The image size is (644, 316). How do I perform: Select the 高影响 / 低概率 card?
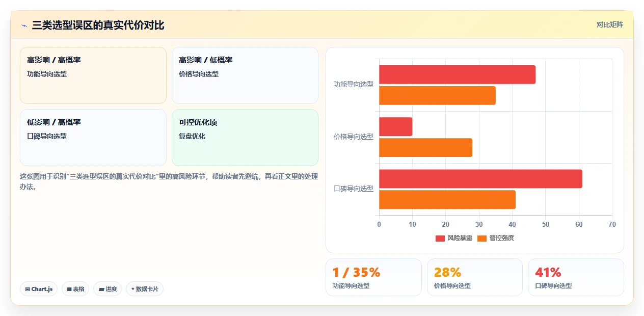(x=245, y=75)
